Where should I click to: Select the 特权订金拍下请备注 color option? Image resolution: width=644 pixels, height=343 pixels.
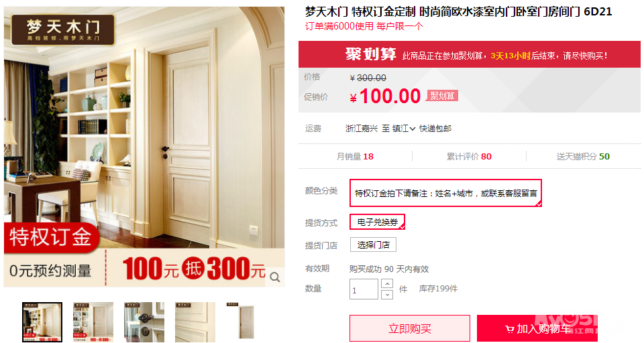(x=445, y=193)
